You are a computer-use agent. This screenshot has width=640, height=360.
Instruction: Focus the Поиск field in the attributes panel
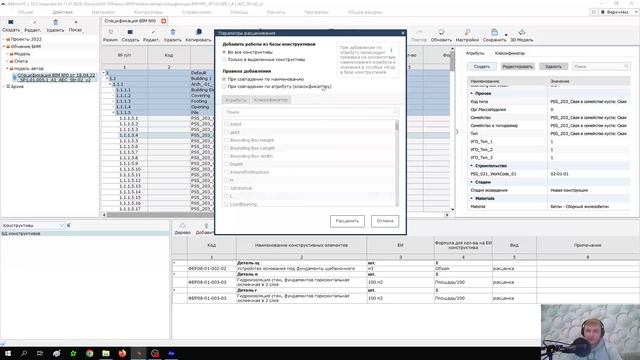pos(601,66)
